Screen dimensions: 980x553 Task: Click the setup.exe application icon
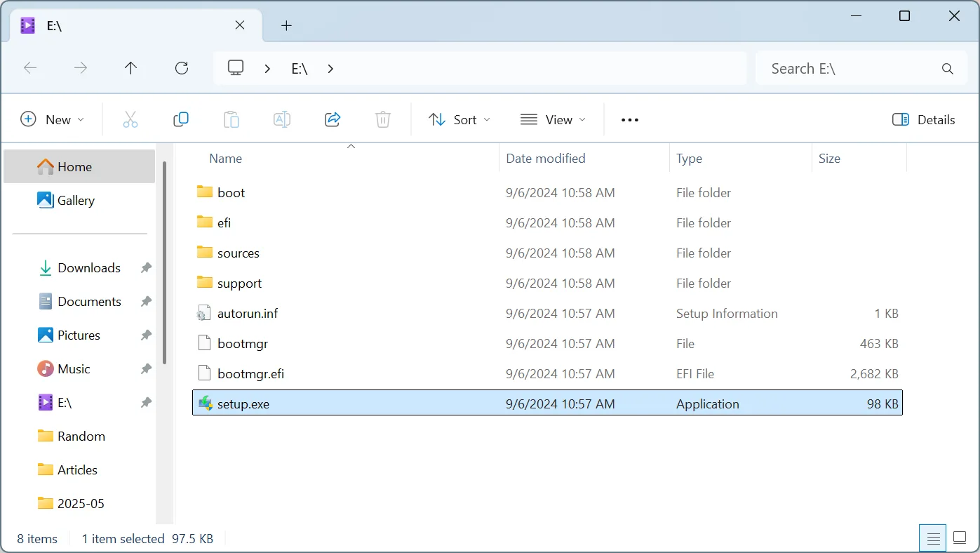pyautogui.click(x=205, y=404)
